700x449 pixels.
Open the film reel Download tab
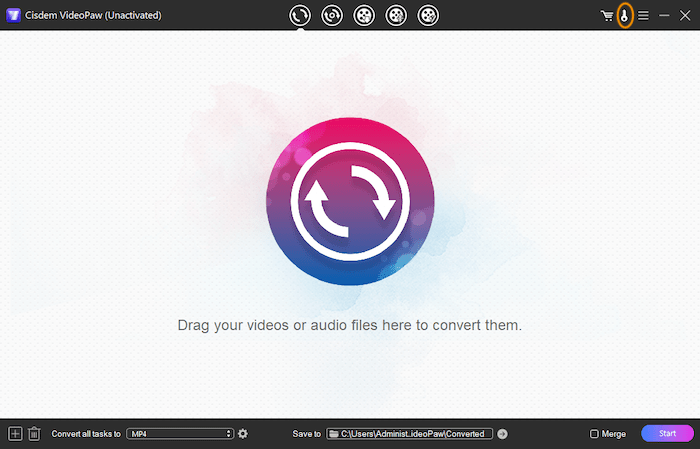pos(364,16)
